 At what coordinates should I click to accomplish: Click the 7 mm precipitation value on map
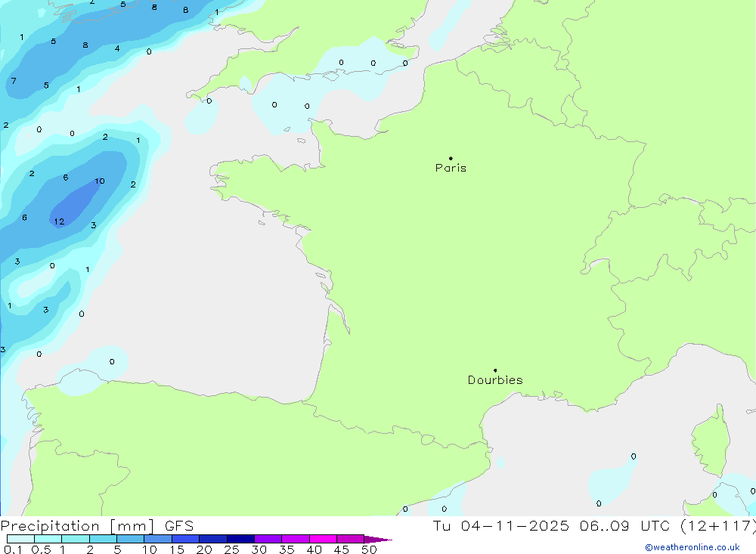pyautogui.click(x=14, y=81)
